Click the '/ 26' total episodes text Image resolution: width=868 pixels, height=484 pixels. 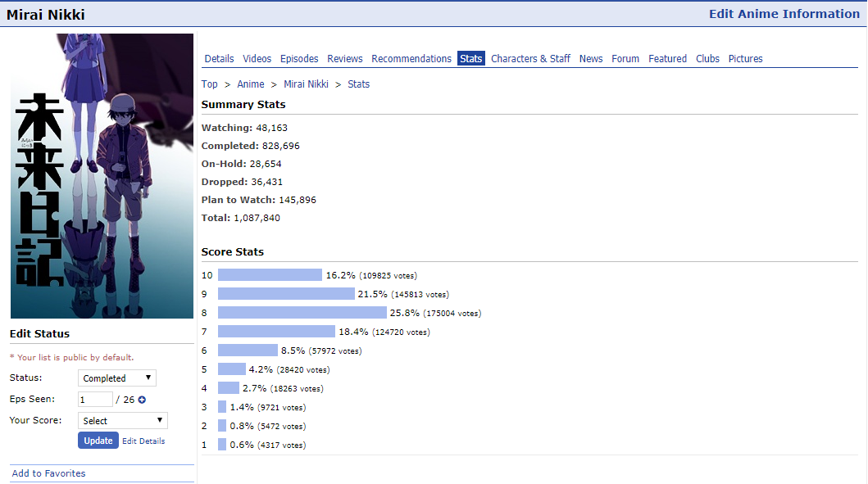(x=125, y=400)
